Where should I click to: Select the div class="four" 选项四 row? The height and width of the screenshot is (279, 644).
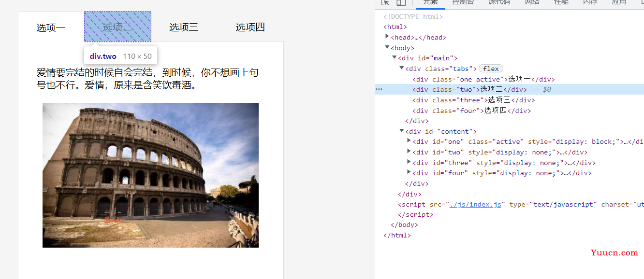tap(471, 111)
